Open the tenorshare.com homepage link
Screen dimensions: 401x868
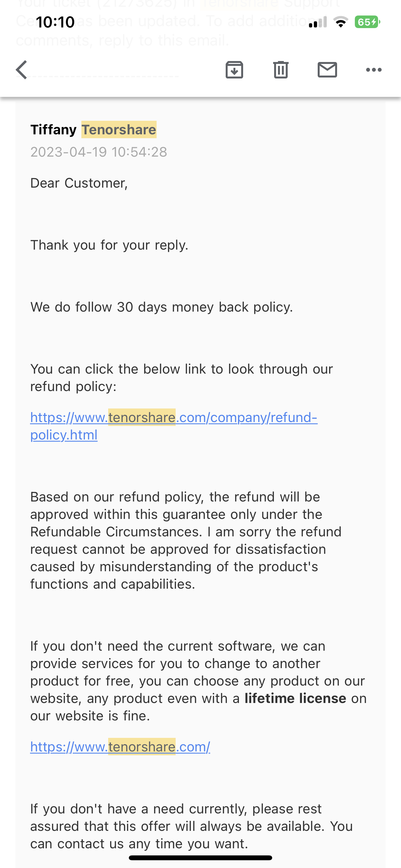click(x=120, y=747)
